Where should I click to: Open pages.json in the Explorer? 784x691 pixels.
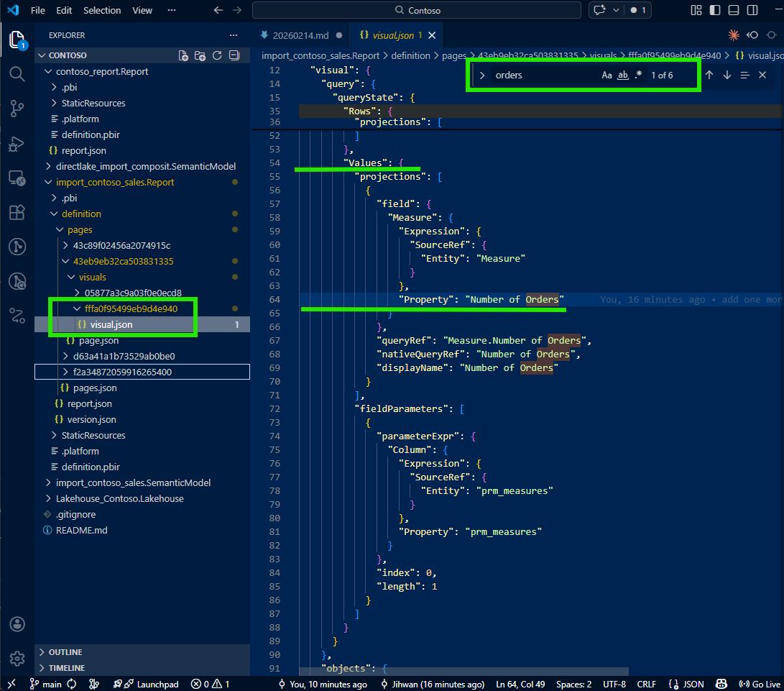[x=95, y=388]
